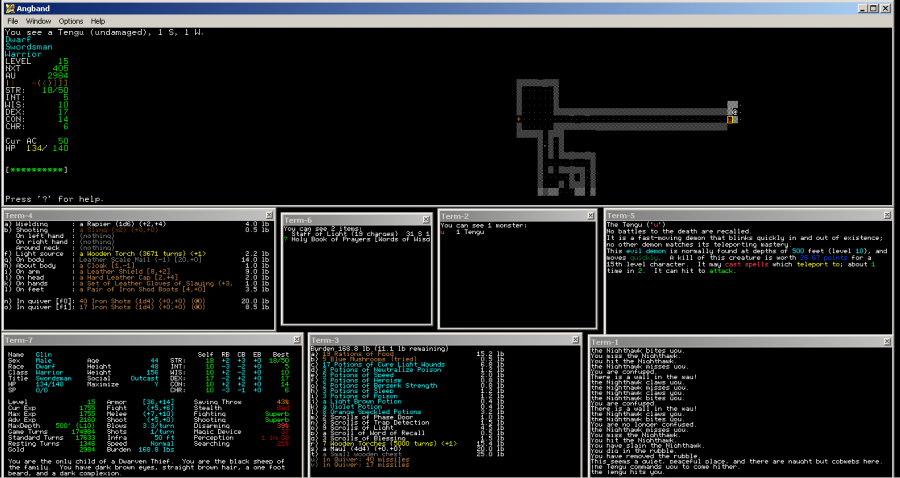Select '40 Iron Shots' quiver row
The width and height of the screenshot is (900, 478).
click(137, 301)
